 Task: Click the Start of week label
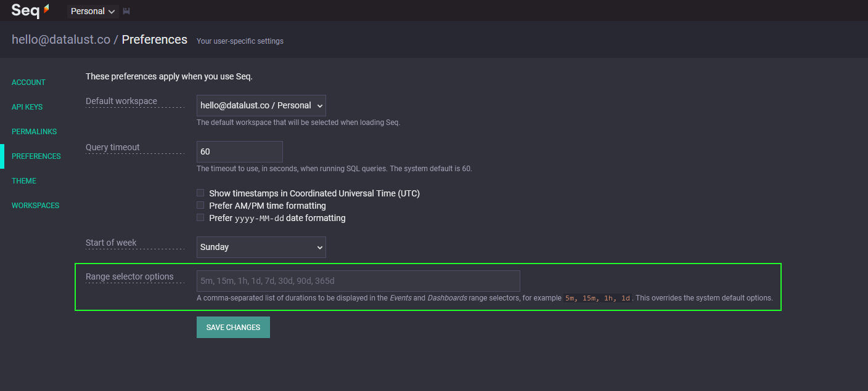tap(111, 243)
